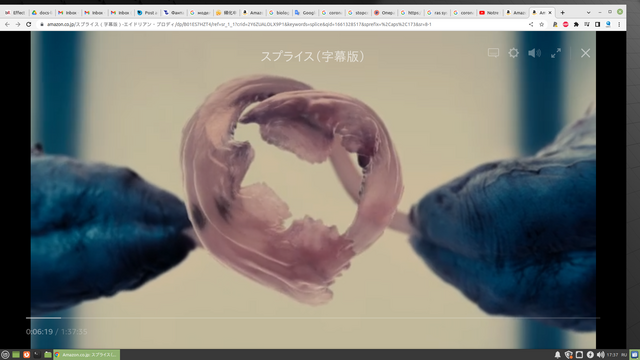Switch to the Effect Gmail tab
Viewport: 640px width, 360px height.
(15, 13)
